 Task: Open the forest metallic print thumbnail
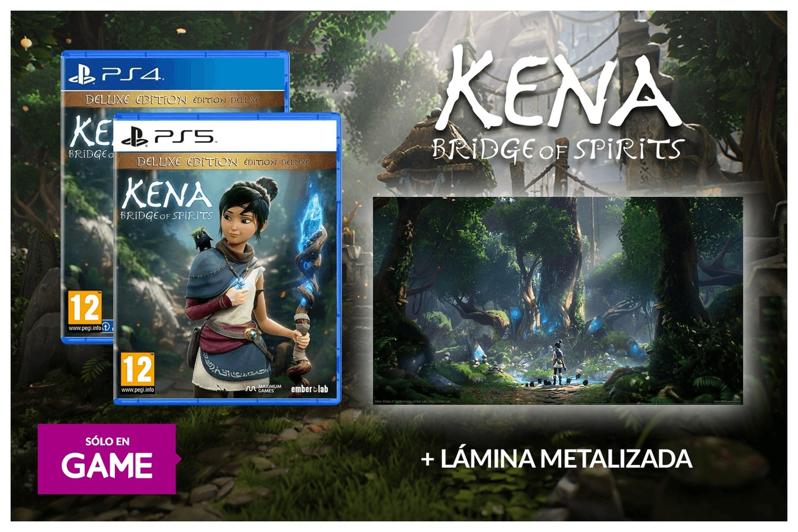click(x=558, y=301)
